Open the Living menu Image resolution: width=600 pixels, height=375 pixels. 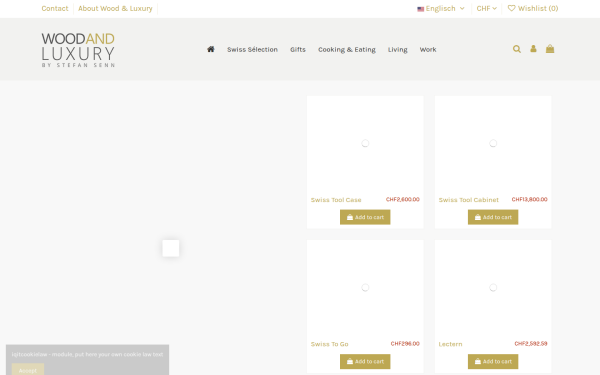coord(398,49)
